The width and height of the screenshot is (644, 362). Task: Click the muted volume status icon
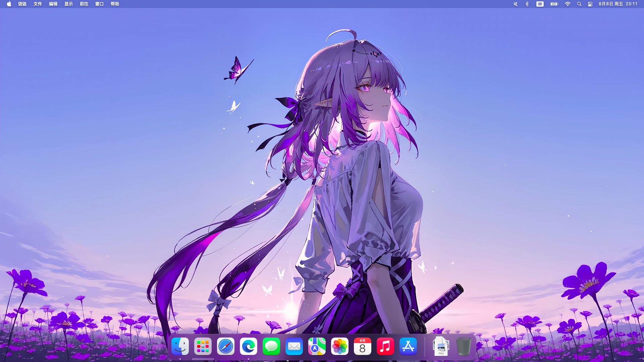[x=516, y=4]
